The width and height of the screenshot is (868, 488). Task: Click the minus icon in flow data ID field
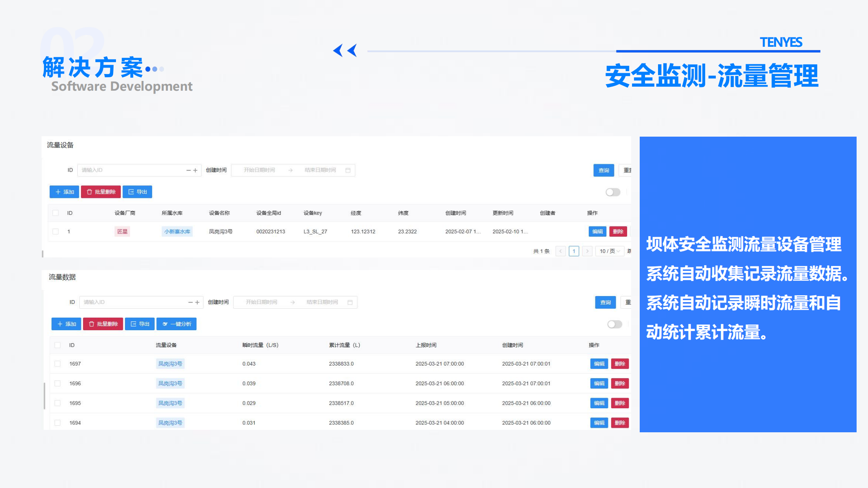[x=190, y=303]
